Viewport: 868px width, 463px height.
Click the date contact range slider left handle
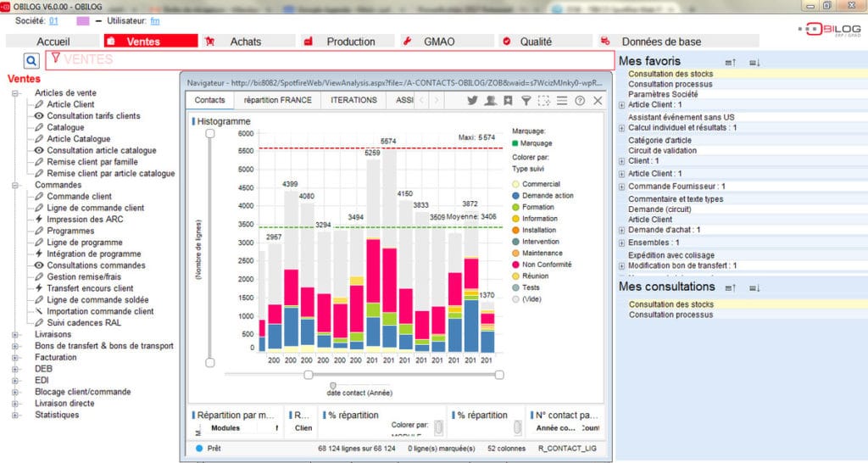[309, 374]
